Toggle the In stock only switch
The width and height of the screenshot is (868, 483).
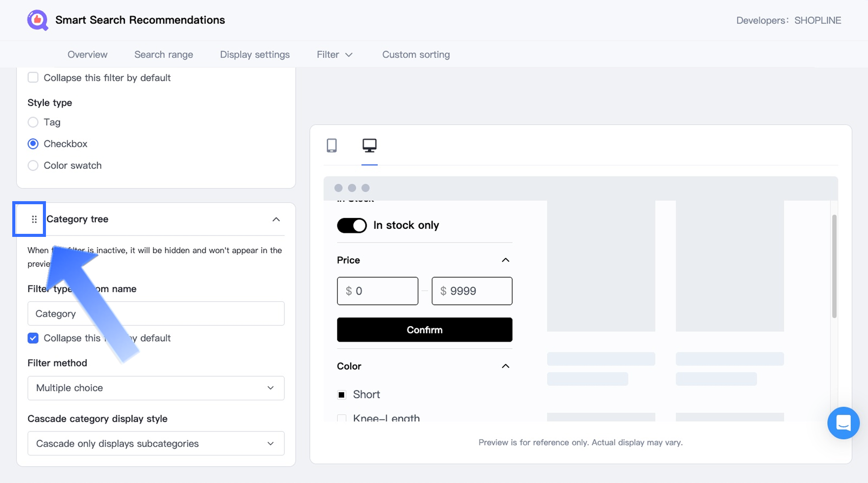(352, 225)
